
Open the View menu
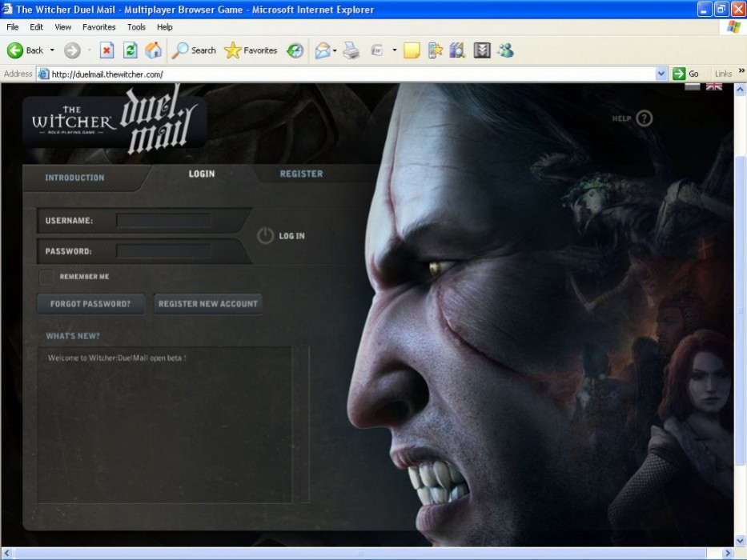63,27
